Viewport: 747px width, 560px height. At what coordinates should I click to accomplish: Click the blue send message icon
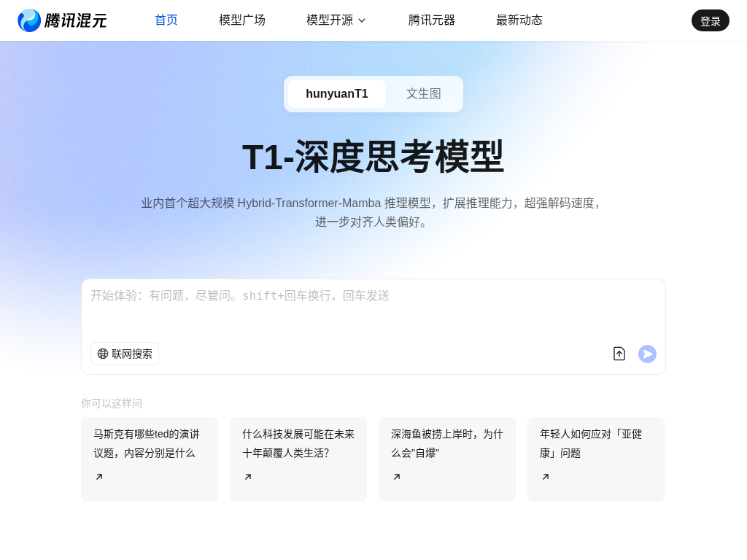click(647, 354)
